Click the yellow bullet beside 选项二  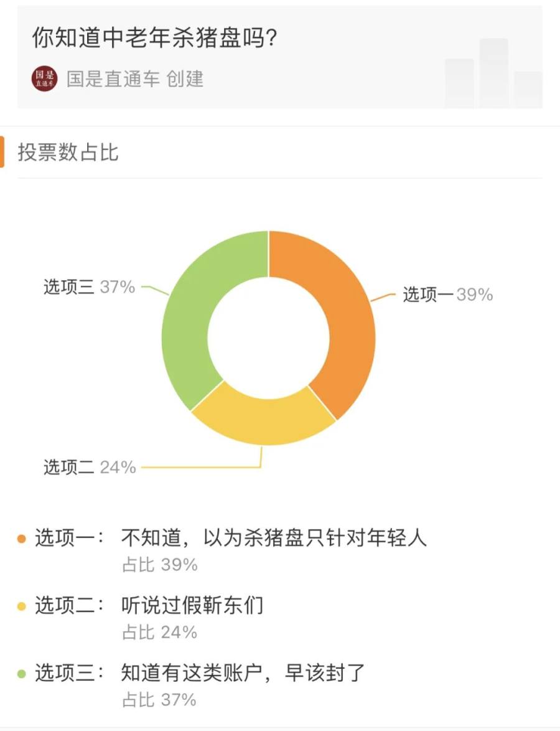click(22, 606)
